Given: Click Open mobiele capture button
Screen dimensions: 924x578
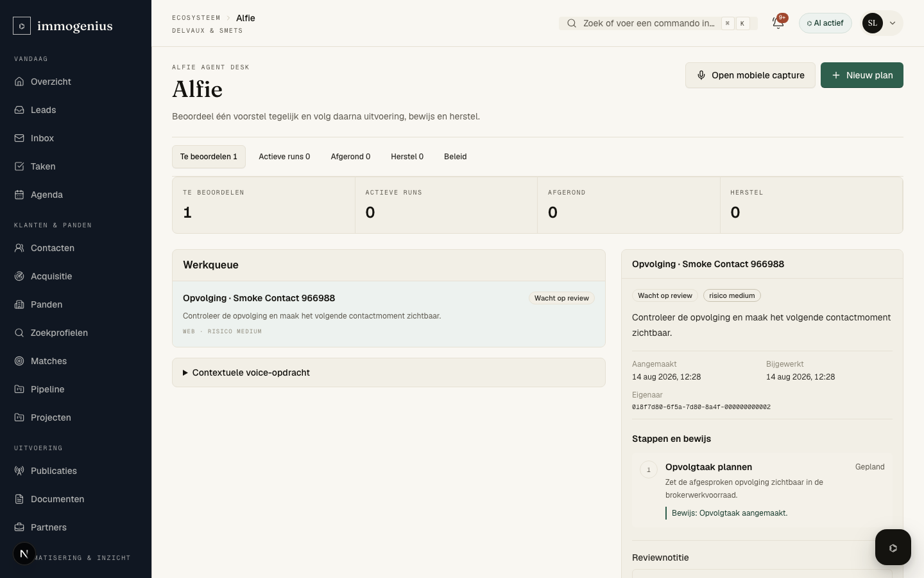Looking at the screenshot, I should coord(750,75).
